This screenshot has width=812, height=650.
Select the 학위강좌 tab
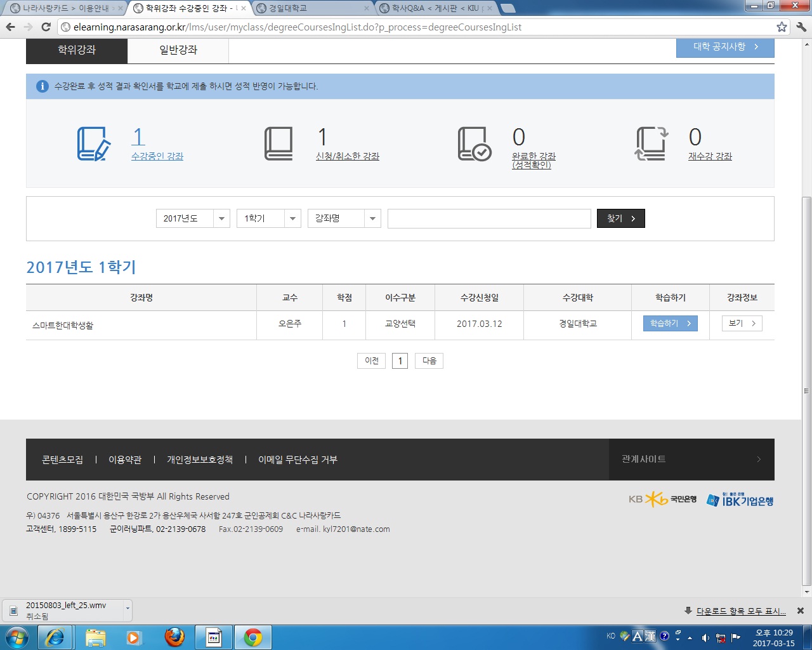coord(77,50)
